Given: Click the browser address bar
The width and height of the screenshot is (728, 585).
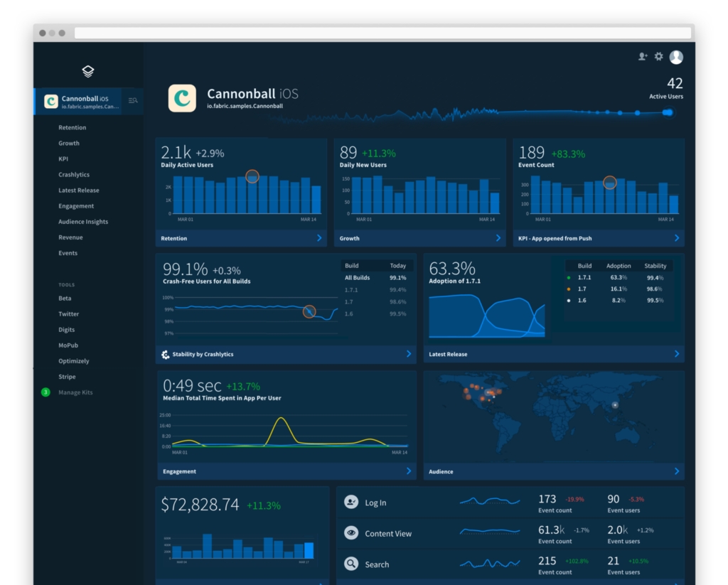Looking at the screenshot, I should click(382, 33).
